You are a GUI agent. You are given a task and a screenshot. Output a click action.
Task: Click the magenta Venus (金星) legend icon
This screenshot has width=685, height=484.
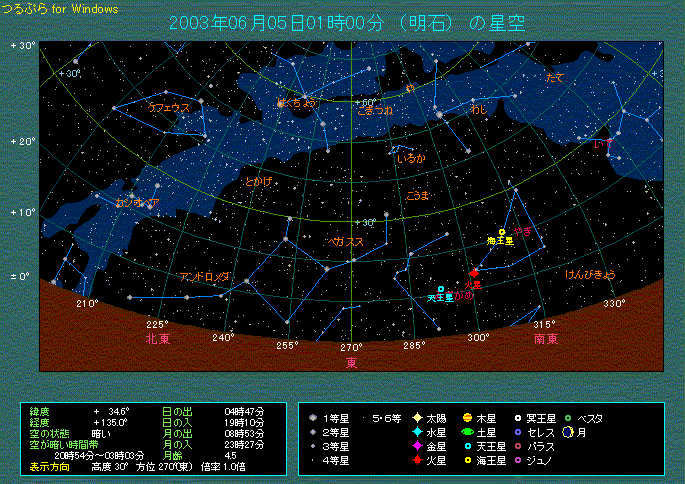pyautogui.click(x=416, y=446)
